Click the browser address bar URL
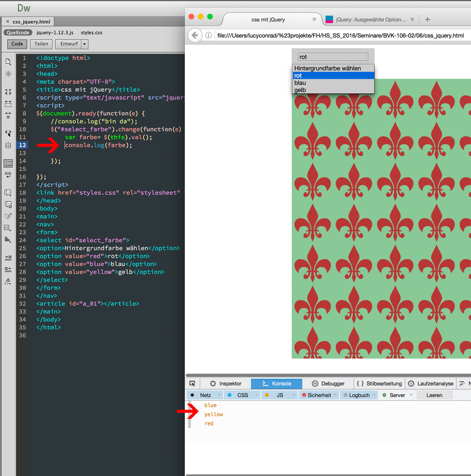The image size is (471, 476). [x=340, y=36]
